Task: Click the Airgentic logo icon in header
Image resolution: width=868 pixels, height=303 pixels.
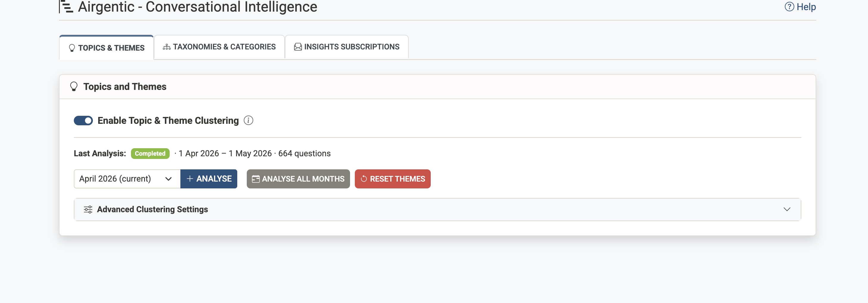Action: click(67, 7)
